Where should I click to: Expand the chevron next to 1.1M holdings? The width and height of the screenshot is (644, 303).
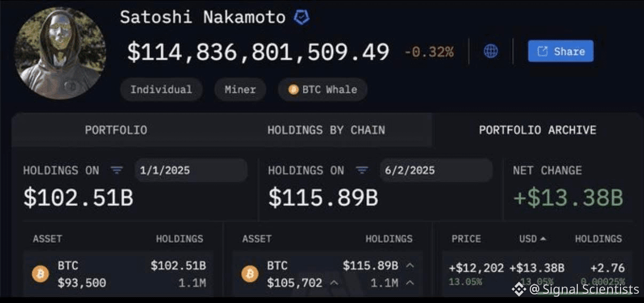tap(410, 283)
